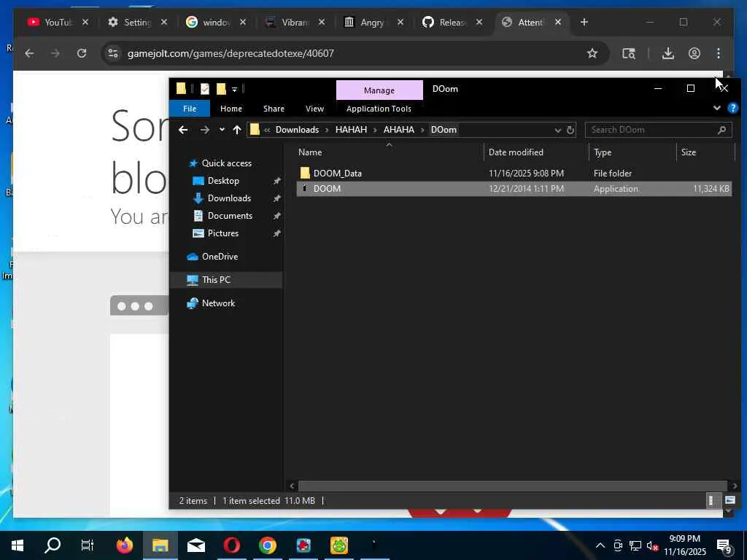Image resolution: width=747 pixels, height=560 pixels.
Task: Click the horizontal scrollbar in Explorer
Action: pos(512,486)
